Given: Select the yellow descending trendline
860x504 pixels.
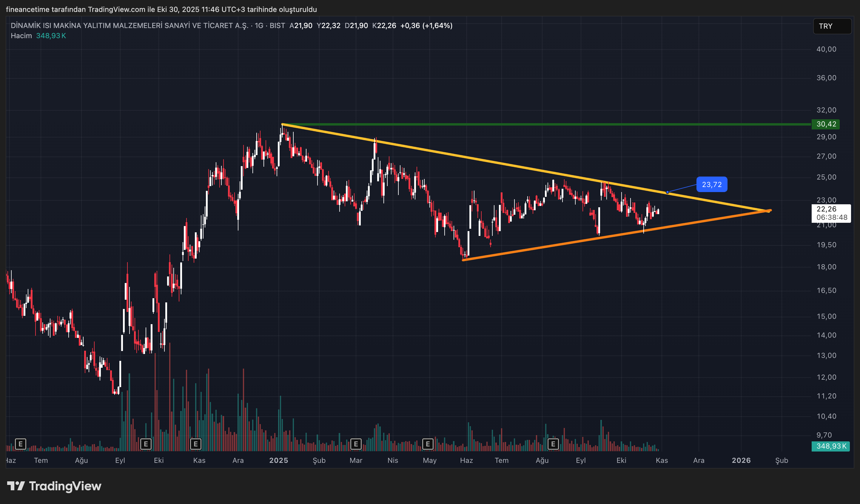Looking at the screenshot, I should 478,159.
